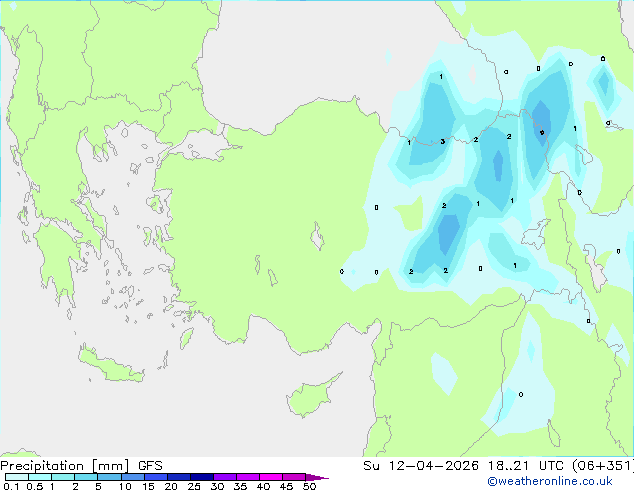Click the "Su 12-04-2026" date text

tap(421, 466)
